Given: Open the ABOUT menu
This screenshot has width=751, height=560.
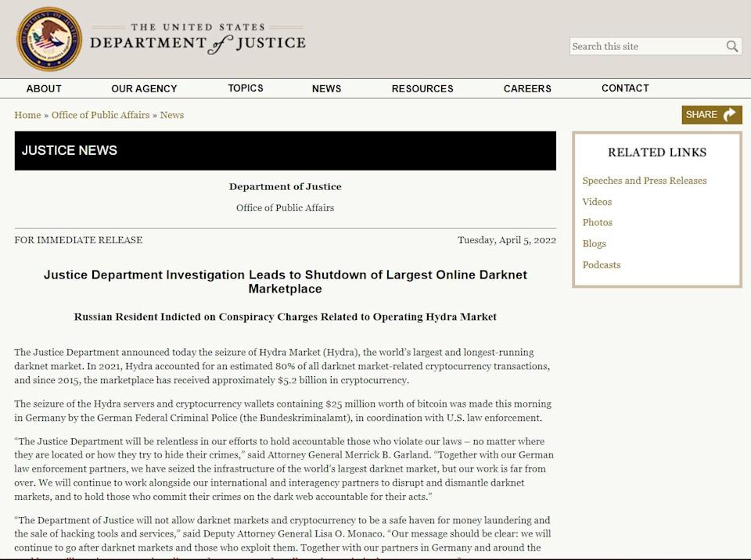Looking at the screenshot, I should pos(44,88).
